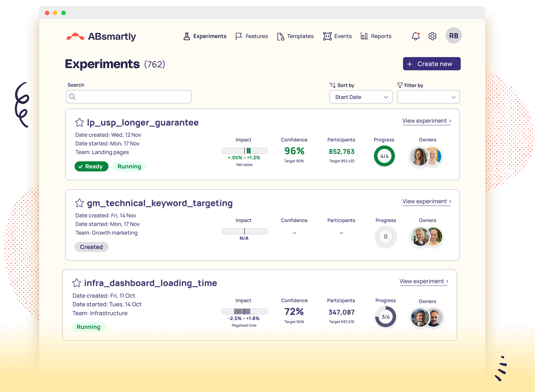Viewport: 535px width, 392px height.
Task: Expand the Start Date sort dropdown
Action: coord(361,97)
